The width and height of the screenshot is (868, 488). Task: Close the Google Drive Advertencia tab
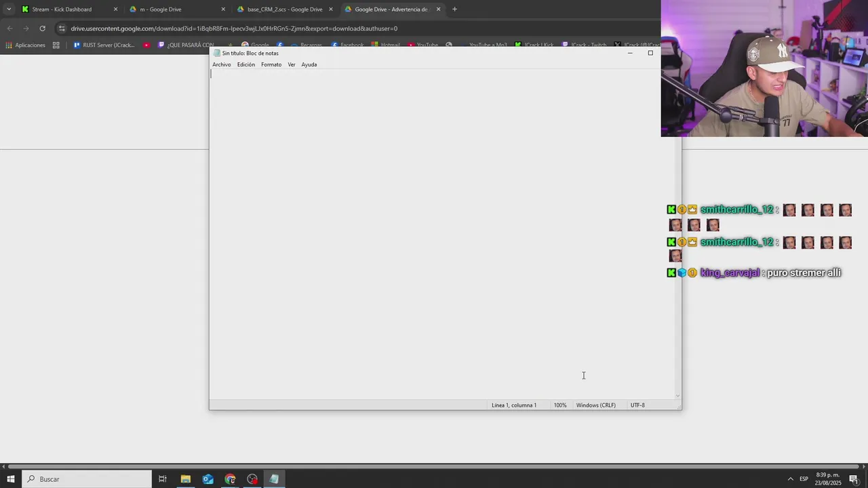438,9
